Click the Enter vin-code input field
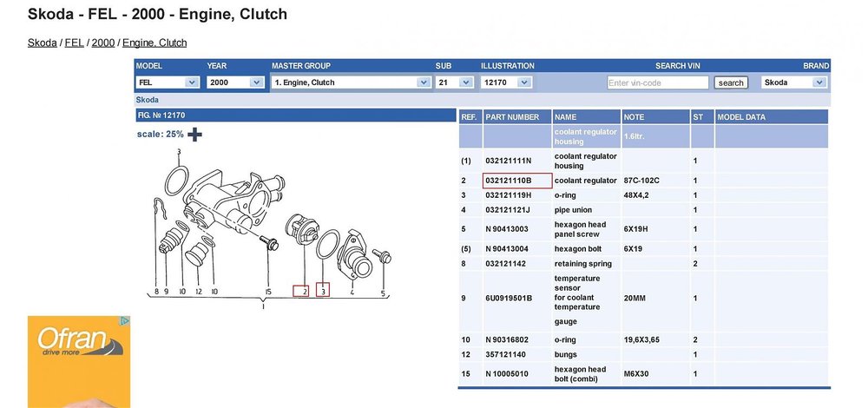Image resolution: width=868 pixels, height=408 pixels. (657, 82)
